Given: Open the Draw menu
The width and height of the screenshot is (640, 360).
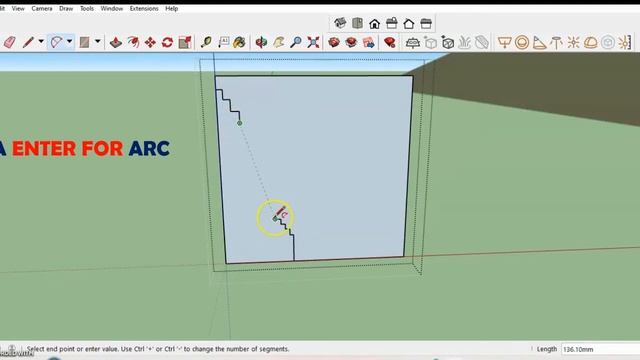Looking at the screenshot, I should pyautogui.click(x=66, y=9).
